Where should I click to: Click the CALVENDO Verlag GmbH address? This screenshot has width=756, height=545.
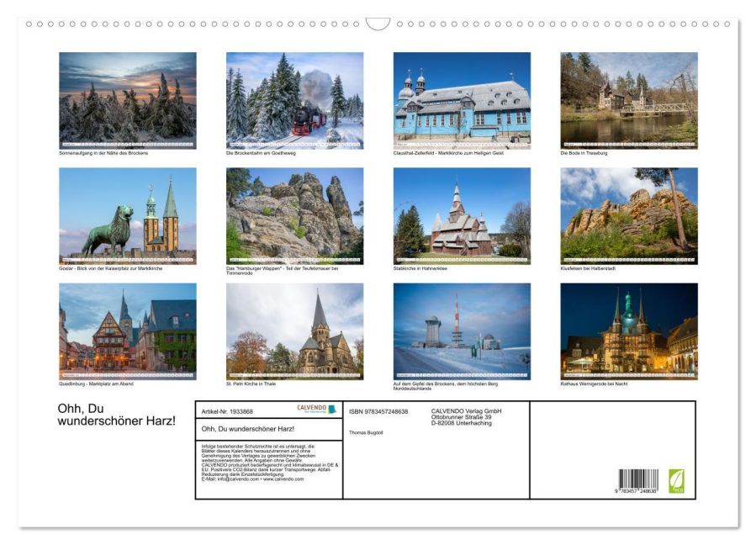(466, 416)
